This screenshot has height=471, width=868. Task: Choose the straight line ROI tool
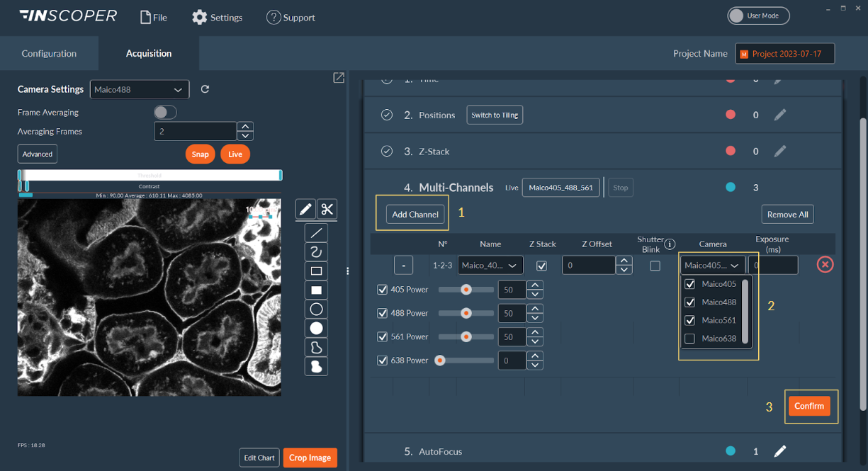pos(316,232)
